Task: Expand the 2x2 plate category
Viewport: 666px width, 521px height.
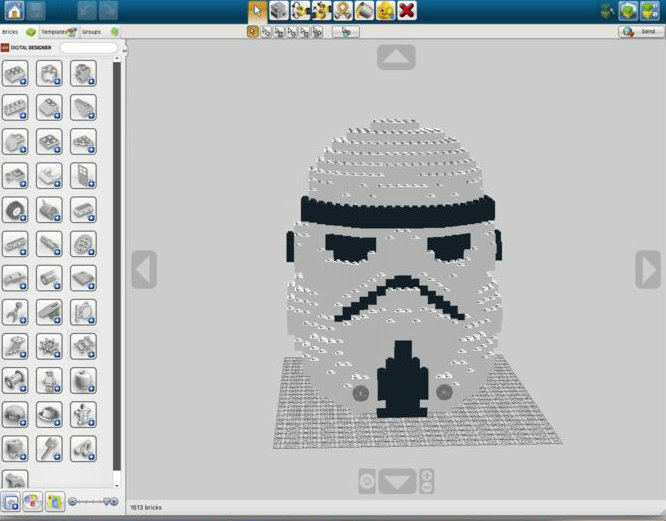Action: pos(49,141)
